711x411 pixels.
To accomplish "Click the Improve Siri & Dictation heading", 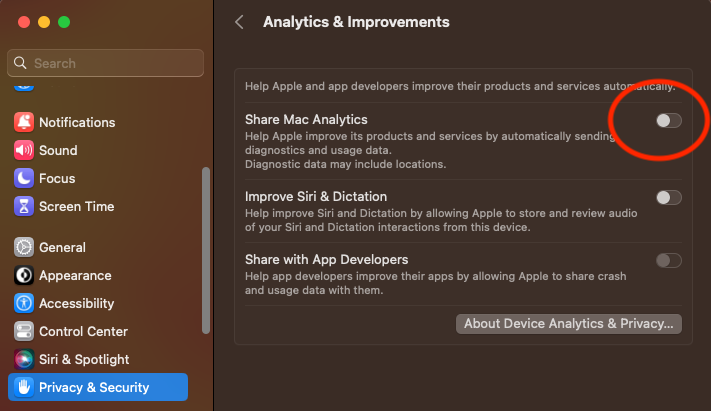I will tap(316, 196).
